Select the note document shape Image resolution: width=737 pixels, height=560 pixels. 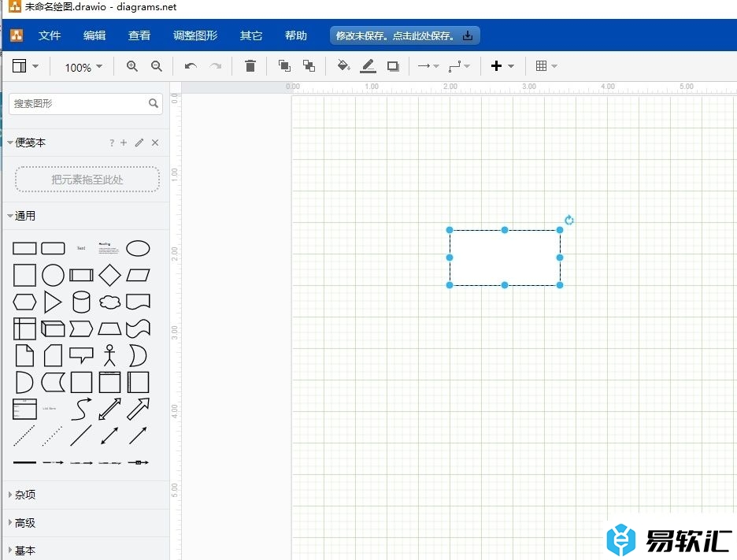click(24, 355)
